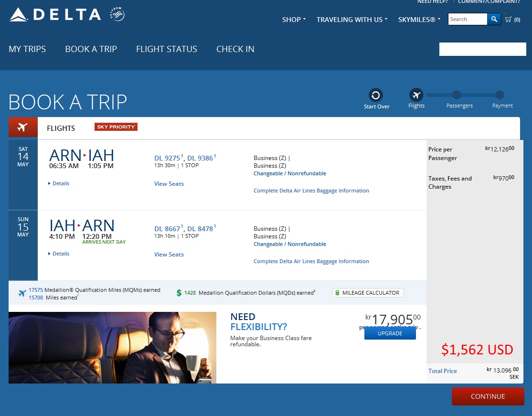Open the SkyMiles dropdown menu
The height and width of the screenshot is (416, 532).
coord(419,20)
